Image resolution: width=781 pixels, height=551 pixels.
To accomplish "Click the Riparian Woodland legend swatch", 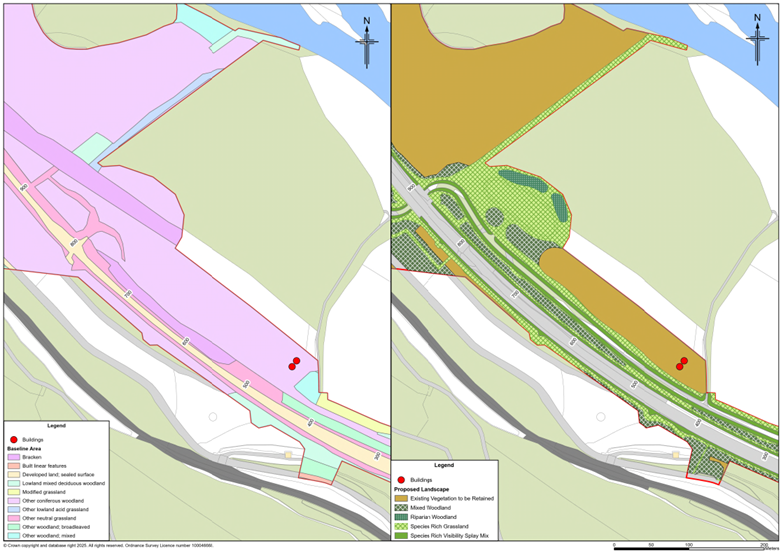I will 401,517.
